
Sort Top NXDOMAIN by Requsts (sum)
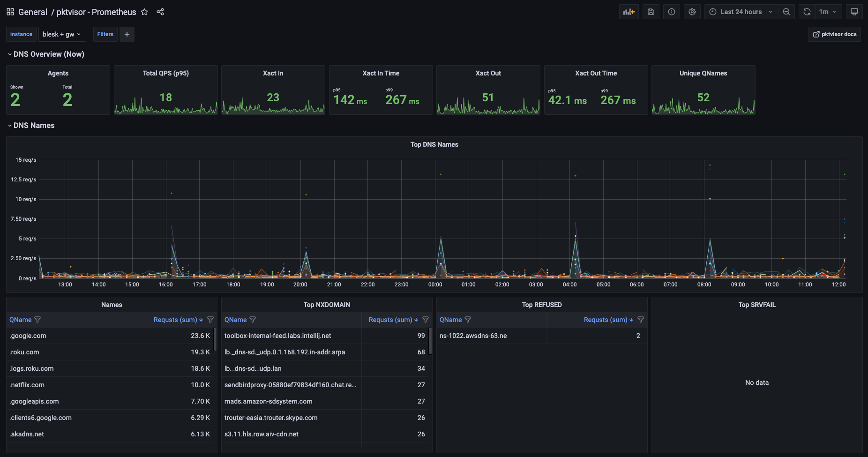tap(393, 320)
